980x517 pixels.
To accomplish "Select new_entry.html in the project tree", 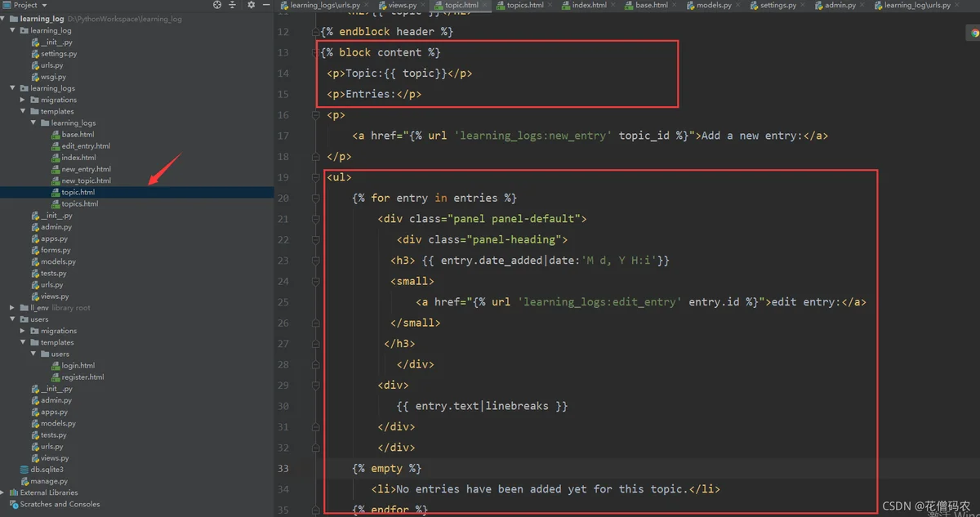I will pos(86,169).
